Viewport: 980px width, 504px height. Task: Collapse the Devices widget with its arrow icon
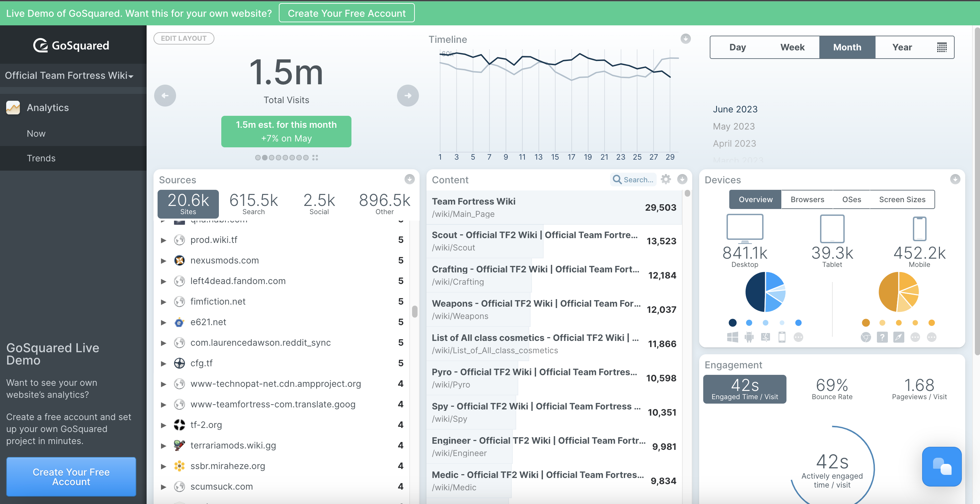click(955, 179)
